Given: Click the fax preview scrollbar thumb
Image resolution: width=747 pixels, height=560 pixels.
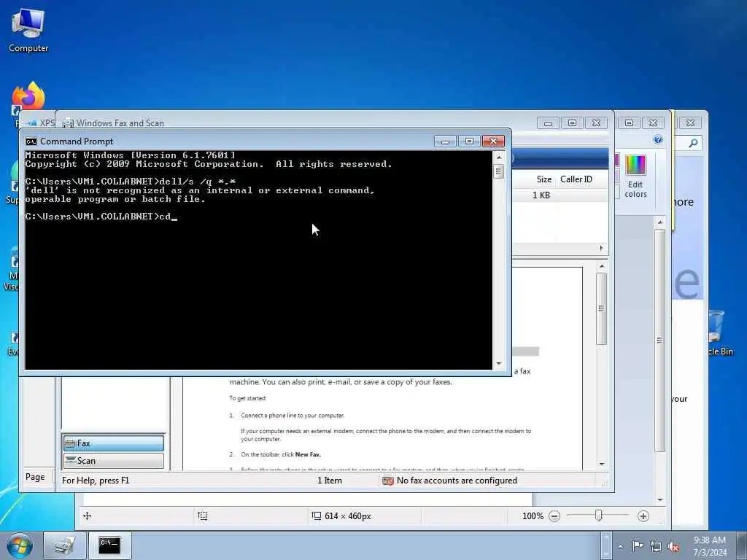Looking at the screenshot, I should click(601, 308).
